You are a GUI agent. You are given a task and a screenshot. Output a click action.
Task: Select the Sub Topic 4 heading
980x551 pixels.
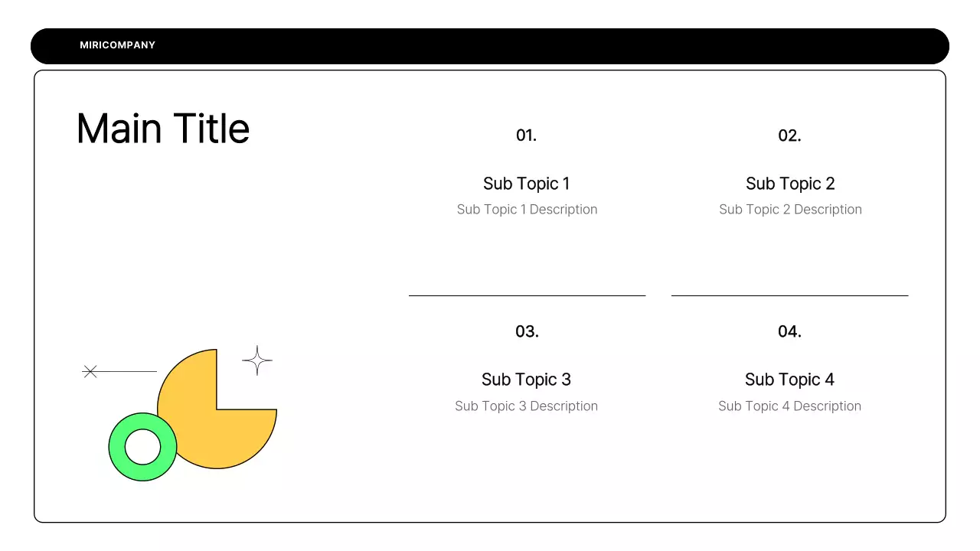[x=789, y=380]
